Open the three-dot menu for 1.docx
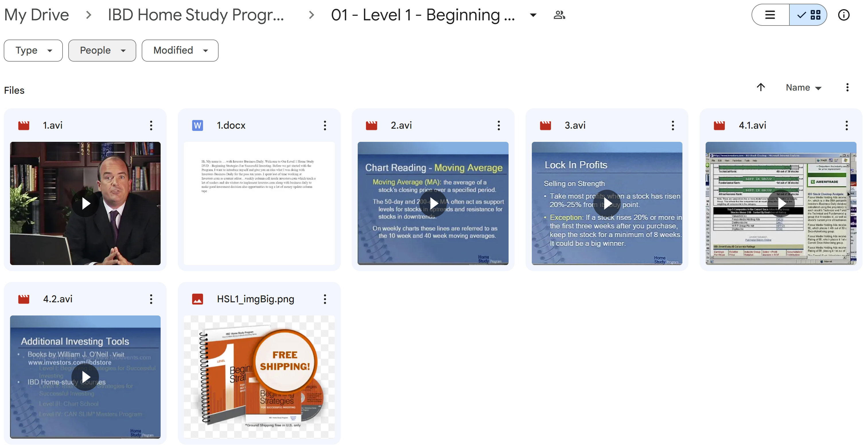 click(x=325, y=125)
